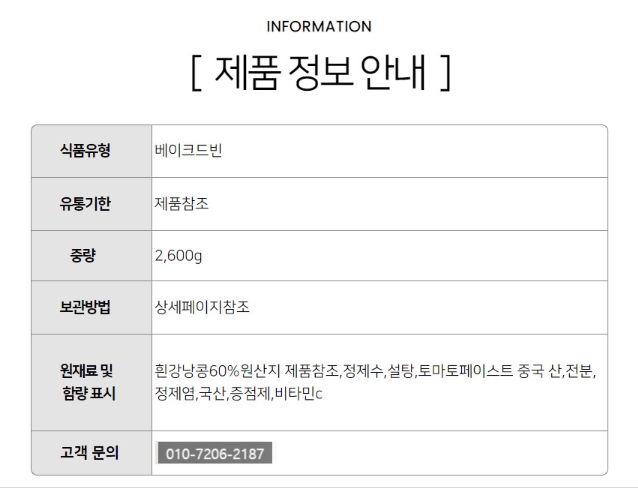The image size is (638, 488).
Task: Click the 제품참조 value in 유통기한 row
Action: coord(182,204)
